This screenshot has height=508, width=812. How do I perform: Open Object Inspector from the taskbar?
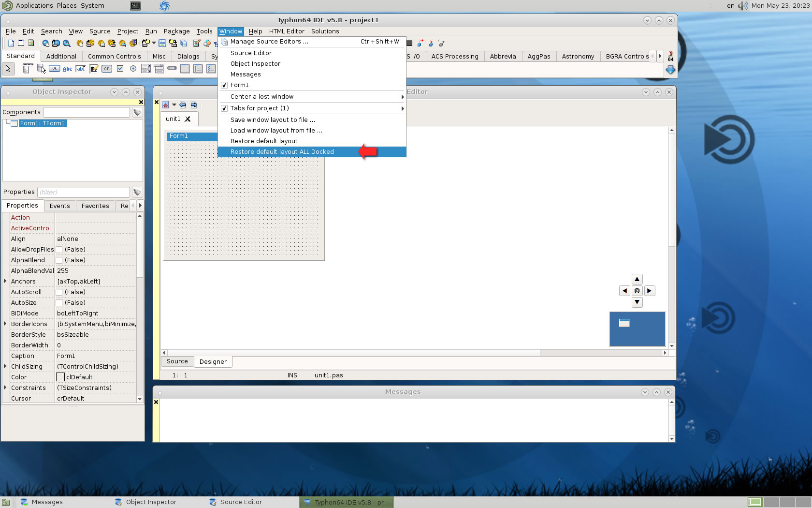pos(146,502)
